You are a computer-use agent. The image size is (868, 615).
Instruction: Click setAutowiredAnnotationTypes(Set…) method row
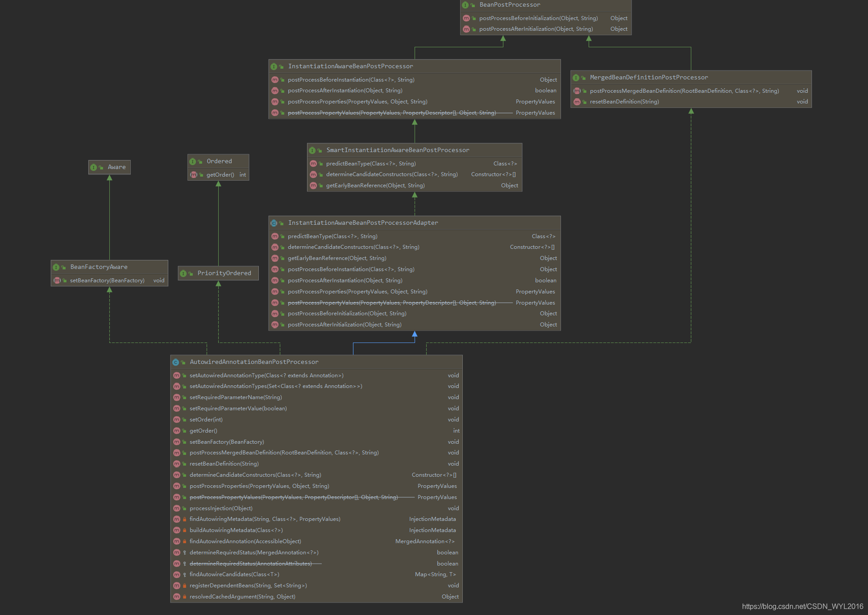pyautogui.click(x=316, y=386)
